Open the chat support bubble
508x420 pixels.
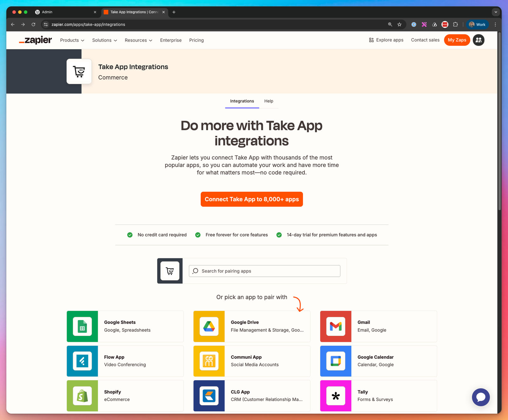point(481,397)
